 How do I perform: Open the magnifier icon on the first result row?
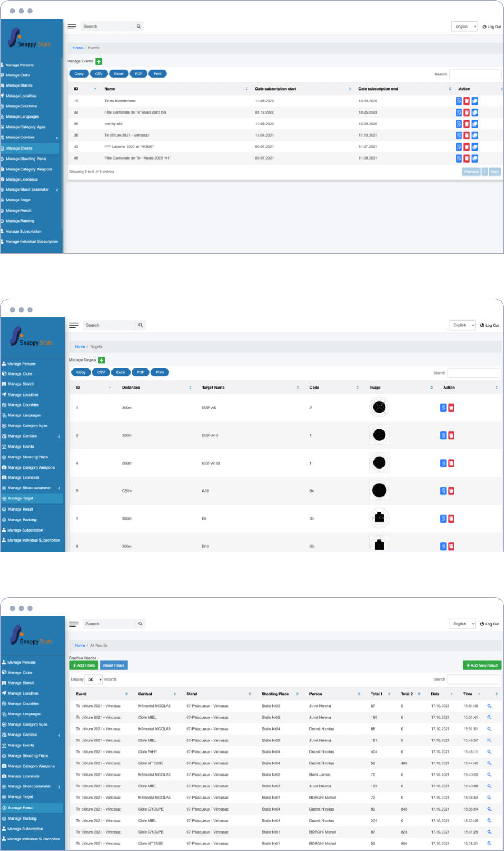click(489, 705)
